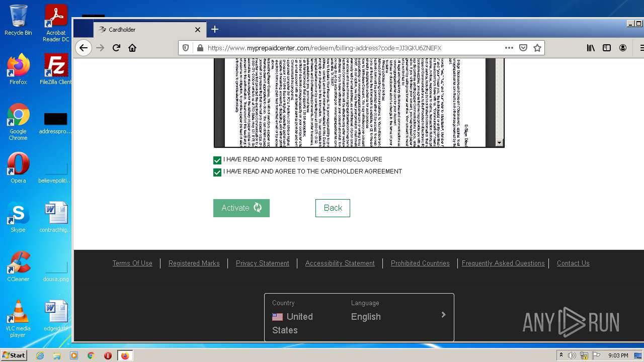Expand country and language selector arrow
Viewport: 644px width, 362px height.
[x=443, y=315]
